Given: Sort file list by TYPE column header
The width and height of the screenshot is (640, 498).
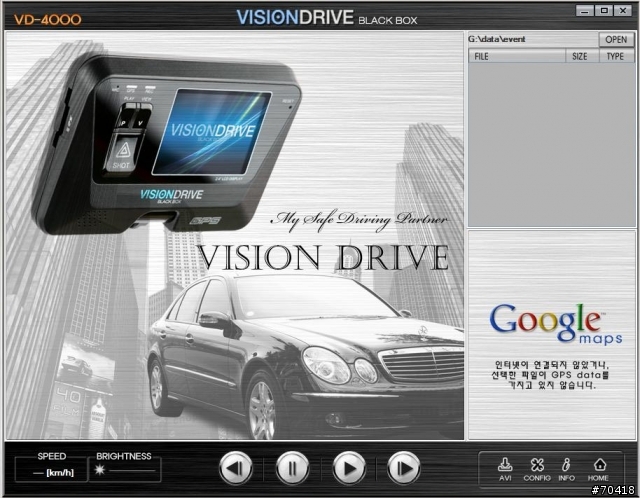Looking at the screenshot, I should click(617, 56).
